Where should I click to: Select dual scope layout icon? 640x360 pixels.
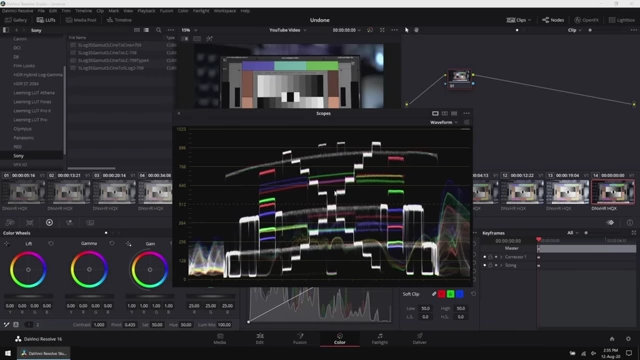(x=444, y=113)
